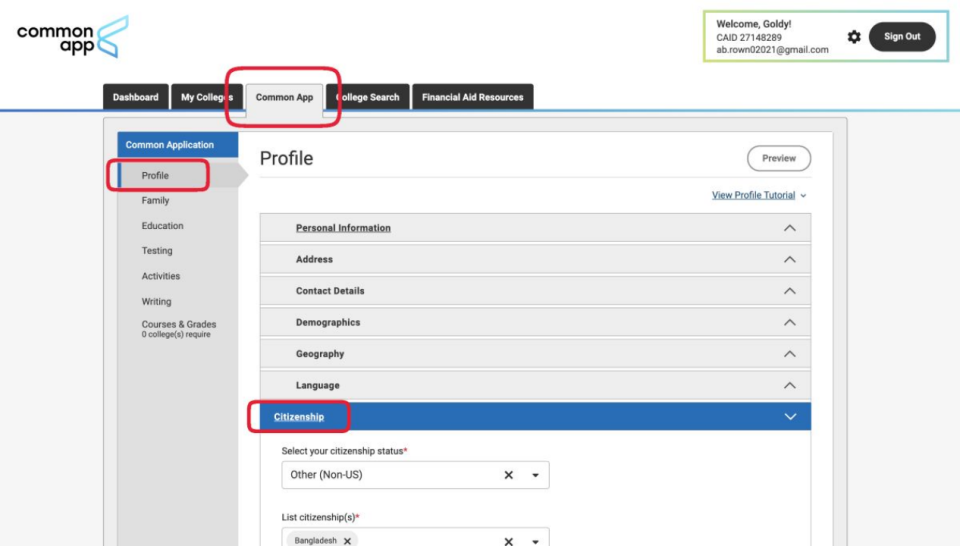Click the Geography section title

click(320, 354)
